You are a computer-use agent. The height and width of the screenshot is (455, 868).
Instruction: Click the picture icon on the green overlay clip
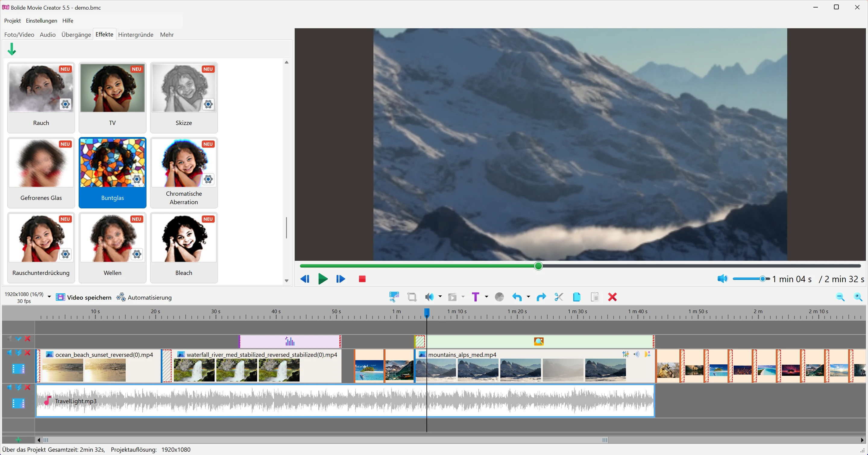point(539,341)
